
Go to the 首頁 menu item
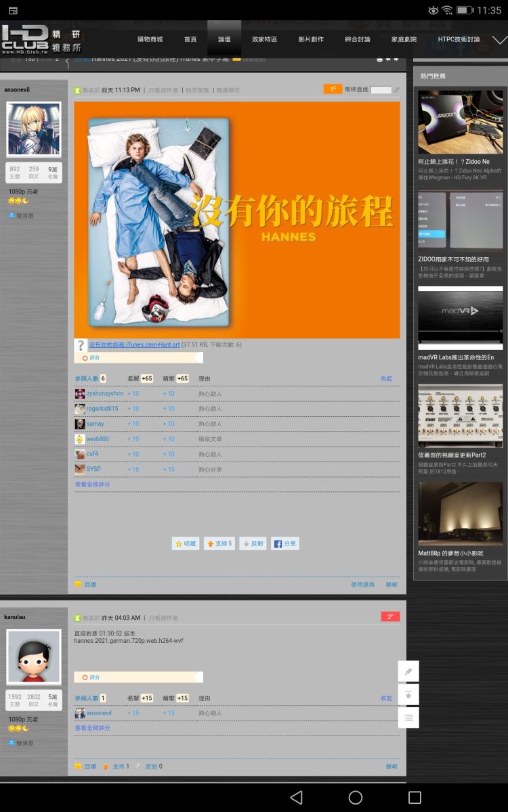190,39
